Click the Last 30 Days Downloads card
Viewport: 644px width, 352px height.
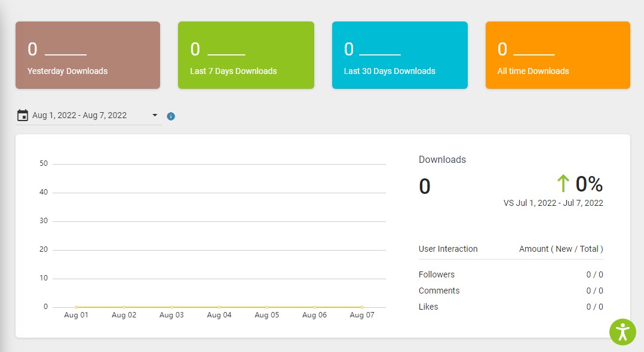[x=399, y=55]
